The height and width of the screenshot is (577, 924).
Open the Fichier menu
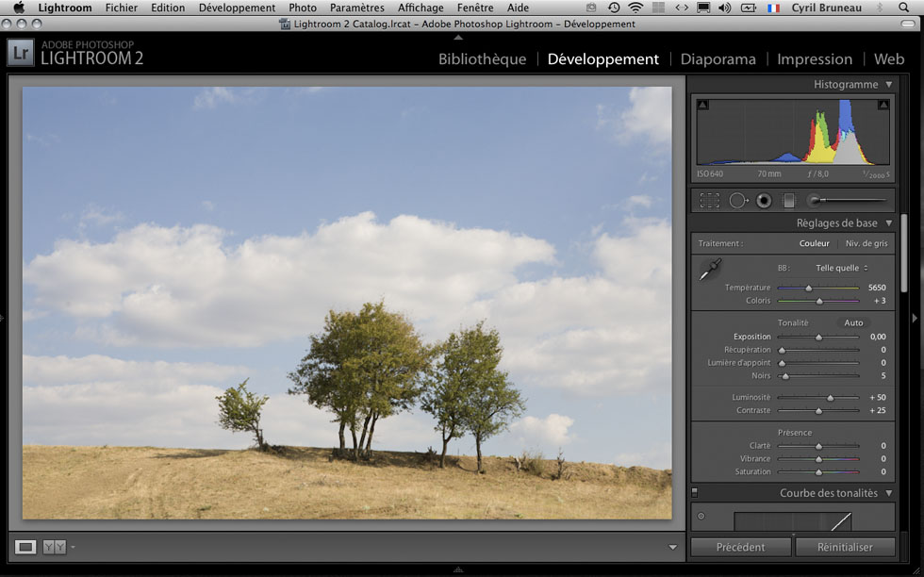click(x=122, y=8)
